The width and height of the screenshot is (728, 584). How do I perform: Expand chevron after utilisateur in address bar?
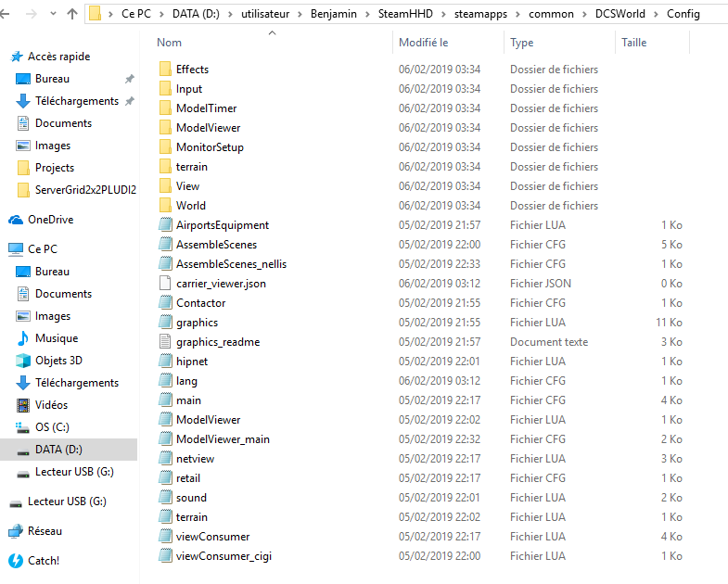coord(300,15)
